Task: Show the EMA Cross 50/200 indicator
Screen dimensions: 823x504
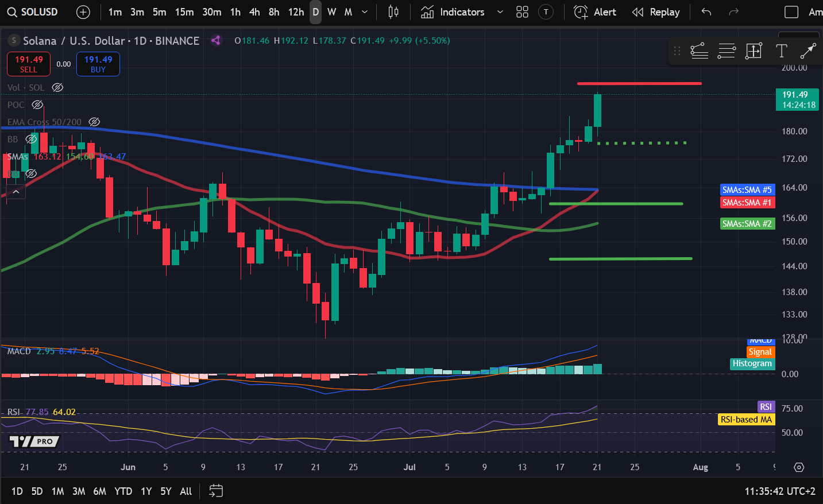Action: pyautogui.click(x=94, y=122)
